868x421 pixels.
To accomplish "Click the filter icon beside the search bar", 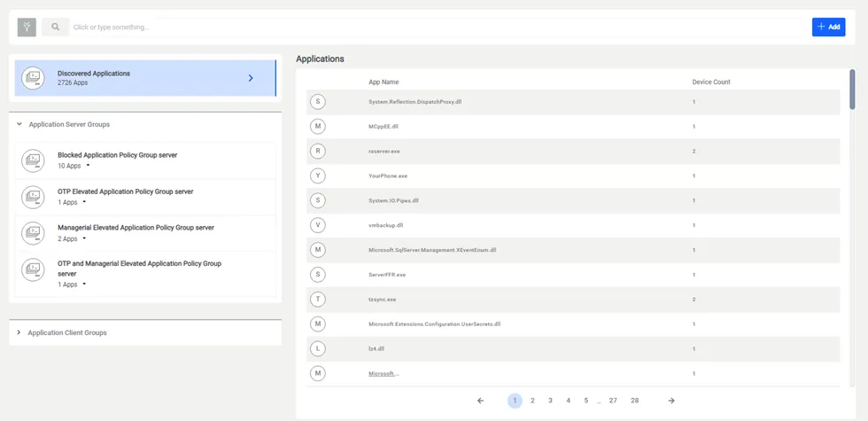I will point(27,27).
